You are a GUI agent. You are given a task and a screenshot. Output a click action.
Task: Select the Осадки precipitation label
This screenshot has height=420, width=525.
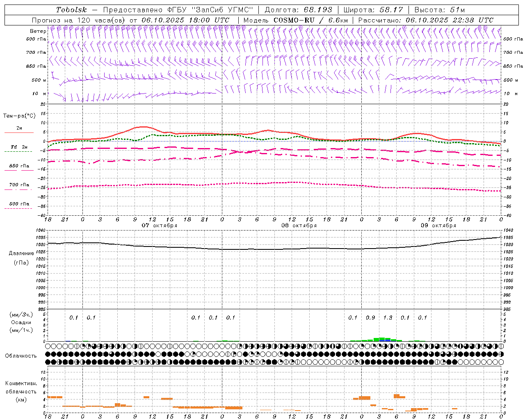pos(21,322)
